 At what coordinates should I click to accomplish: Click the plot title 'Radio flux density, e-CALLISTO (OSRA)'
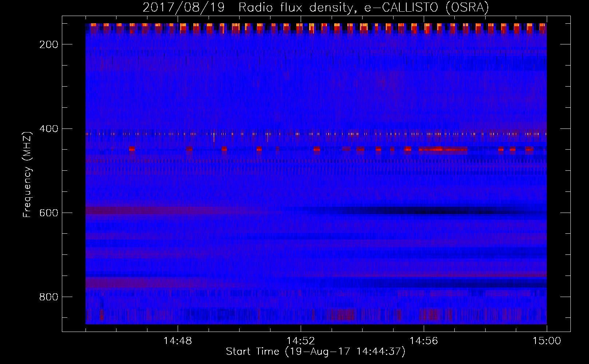363,8
